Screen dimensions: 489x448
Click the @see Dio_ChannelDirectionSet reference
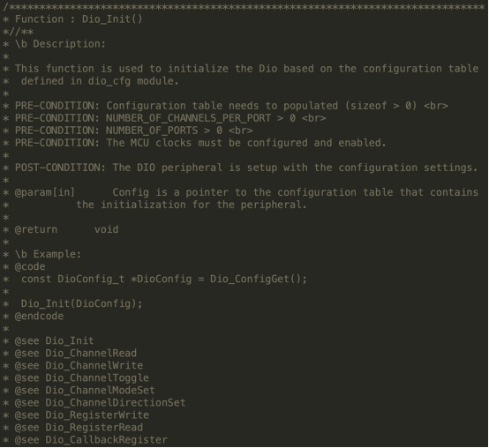pos(100,403)
